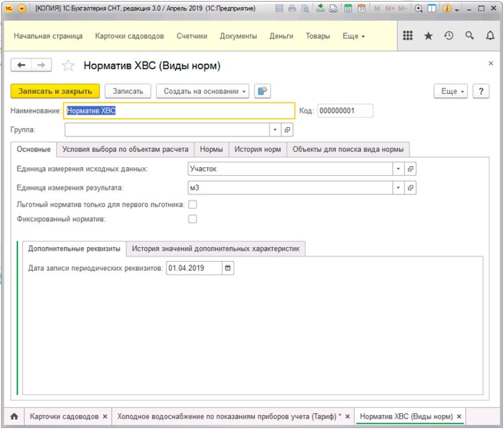Click the search magnifier icon

[x=469, y=35]
